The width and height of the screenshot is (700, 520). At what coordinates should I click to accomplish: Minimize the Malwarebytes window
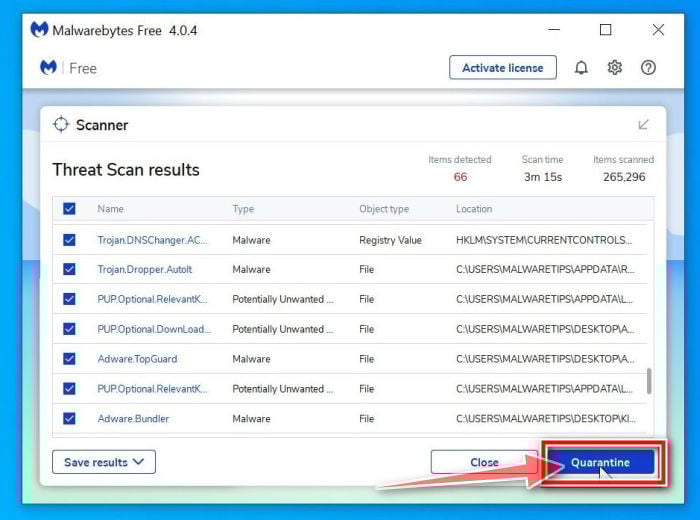click(x=554, y=29)
